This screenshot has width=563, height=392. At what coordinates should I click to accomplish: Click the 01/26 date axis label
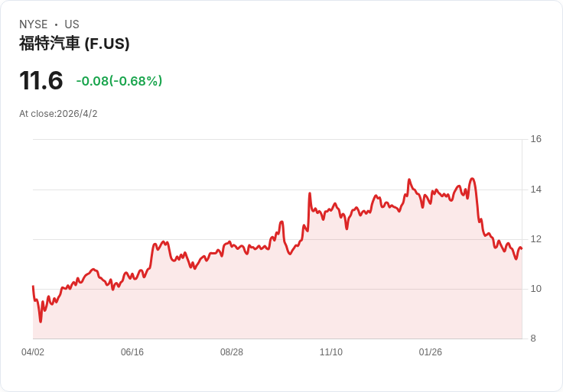(431, 352)
